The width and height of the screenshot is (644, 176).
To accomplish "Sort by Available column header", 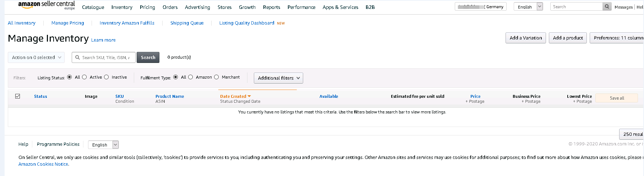I will tap(329, 96).
